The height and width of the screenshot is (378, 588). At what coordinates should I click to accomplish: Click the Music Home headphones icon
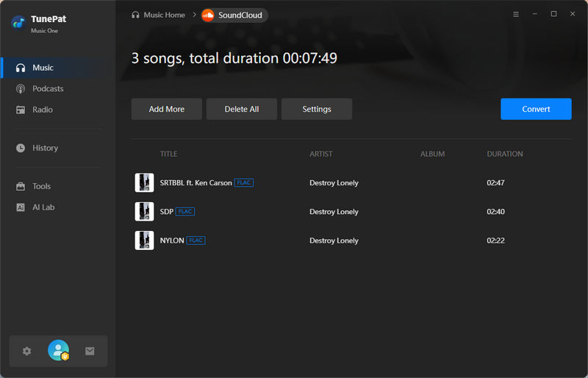[x=135, y=15]
